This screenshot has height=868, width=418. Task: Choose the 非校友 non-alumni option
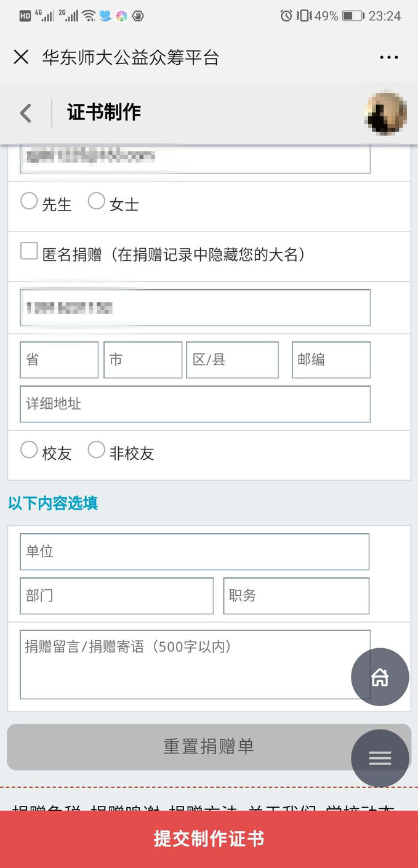[x=97, y=450]
